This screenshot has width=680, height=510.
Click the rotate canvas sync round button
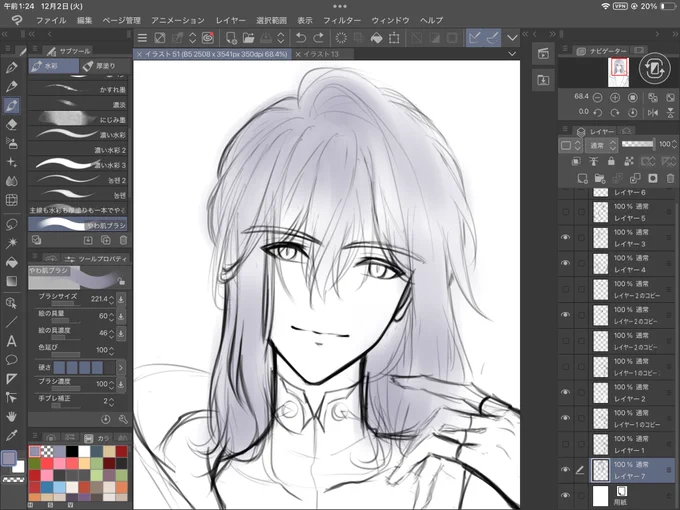654,69
